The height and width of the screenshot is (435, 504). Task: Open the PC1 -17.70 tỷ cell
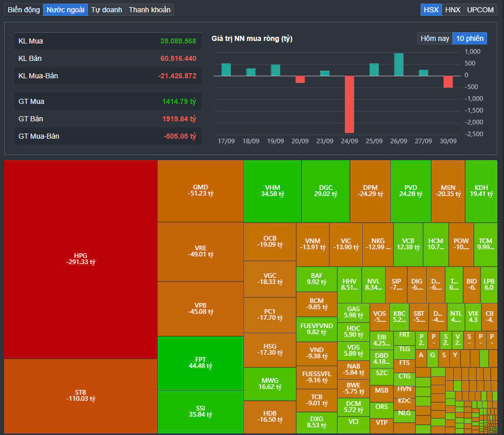[x=270, y=315]
